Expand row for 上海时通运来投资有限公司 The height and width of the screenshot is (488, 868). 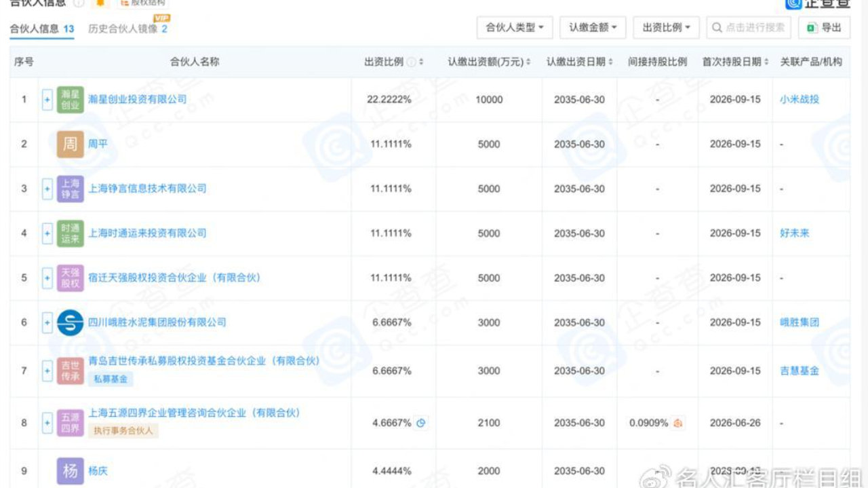point(47,233)
